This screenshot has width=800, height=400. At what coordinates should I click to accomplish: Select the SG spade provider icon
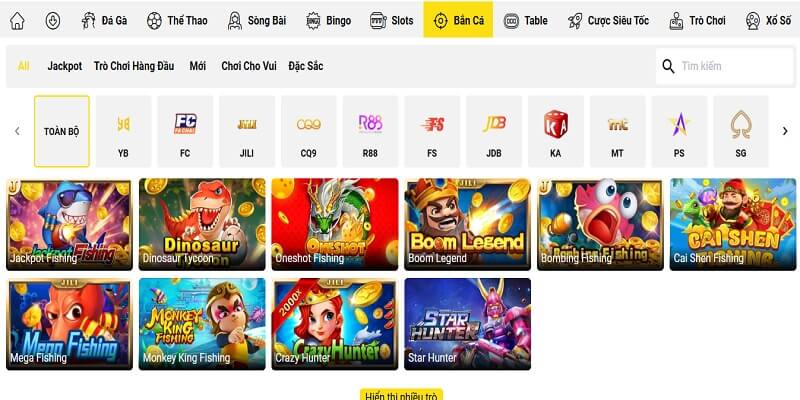pos(741,124)
